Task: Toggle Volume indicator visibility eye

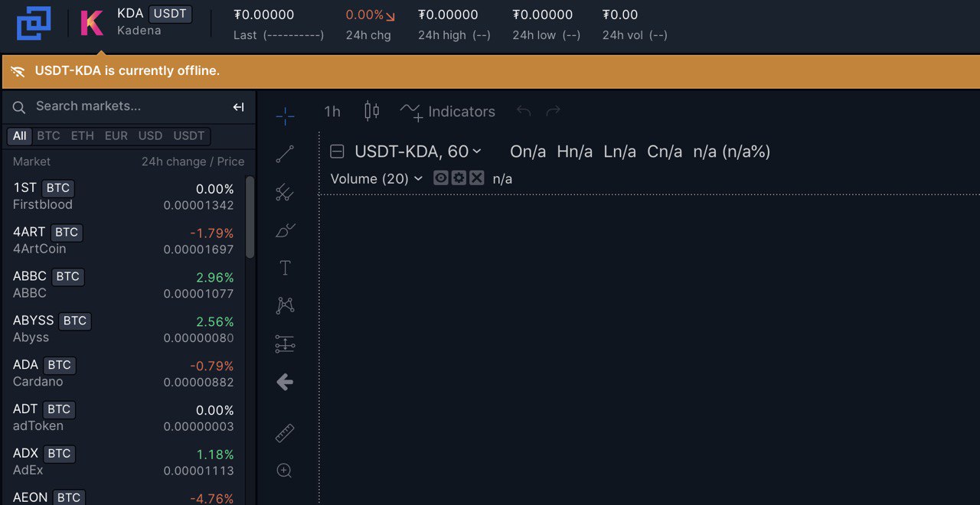Action: click(441, 178)
